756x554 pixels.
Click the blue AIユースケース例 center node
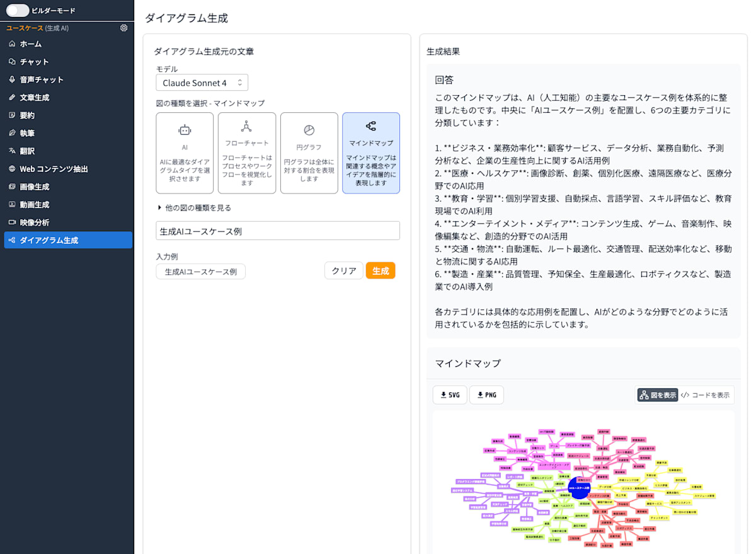click(578, 487)
